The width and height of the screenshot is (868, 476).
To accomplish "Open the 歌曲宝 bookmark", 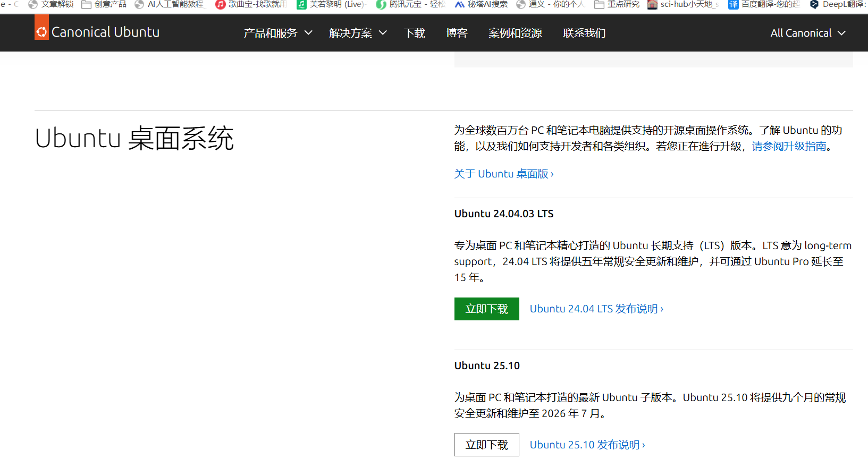I will tap(251, 4).
